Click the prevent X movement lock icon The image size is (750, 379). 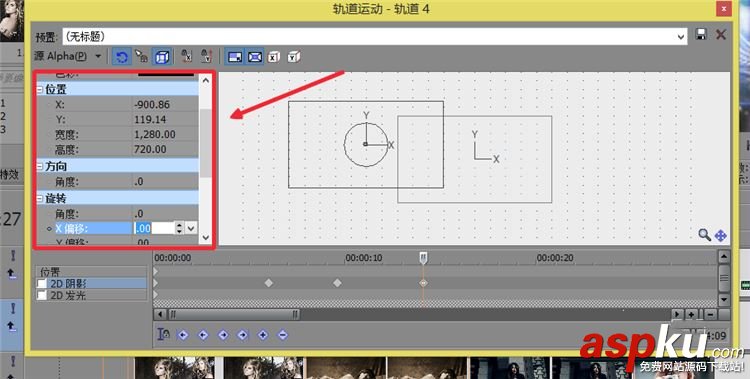click(187, 56)
